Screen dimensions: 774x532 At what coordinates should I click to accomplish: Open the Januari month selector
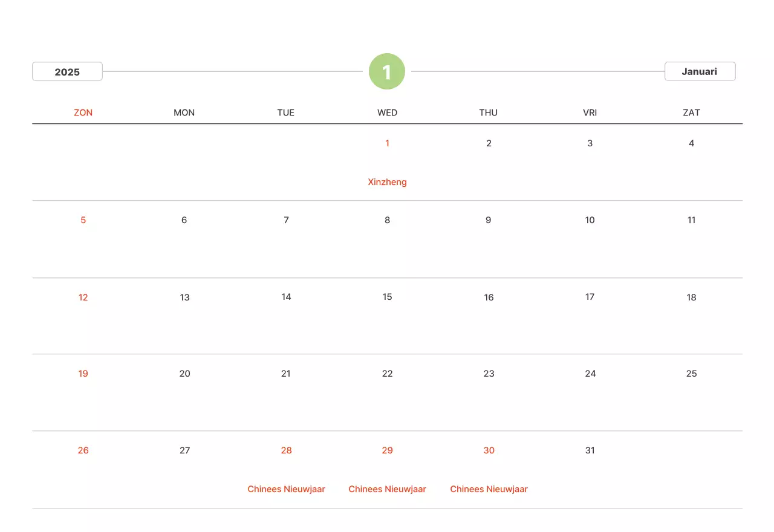pyautogui.click(x=700, y=71)
